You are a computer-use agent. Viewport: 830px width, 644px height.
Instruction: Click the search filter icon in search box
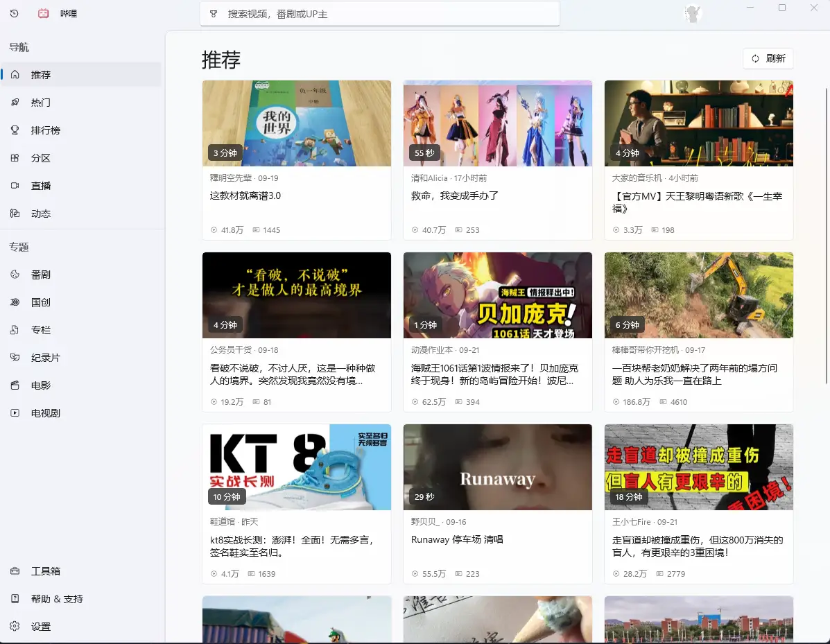tap(214, 14)
